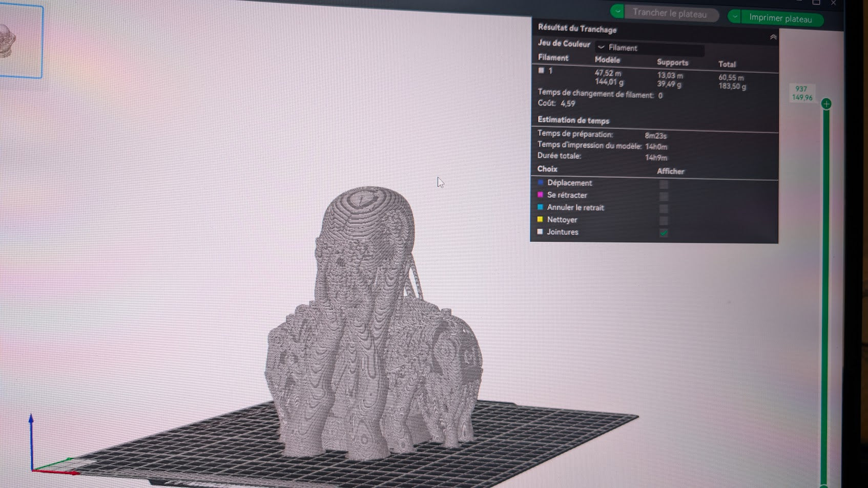Open the slice options dropdown arrow beside Trancher

[x=617, y=11]
